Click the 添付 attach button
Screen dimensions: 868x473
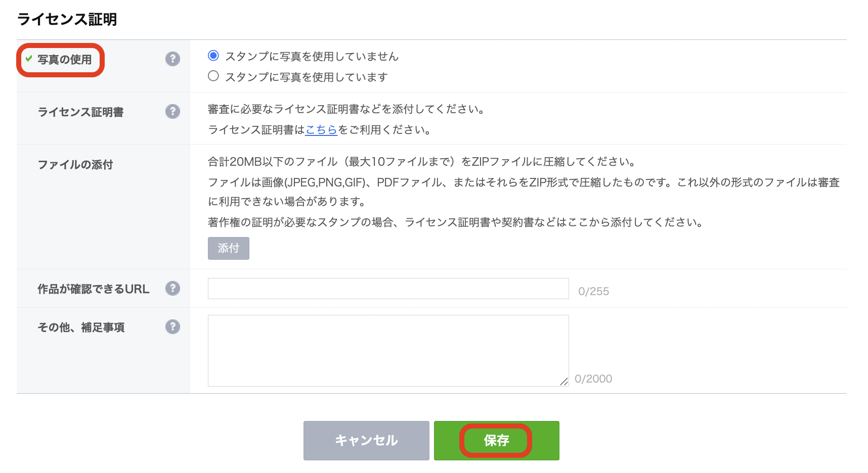click(x=229, y=248)
